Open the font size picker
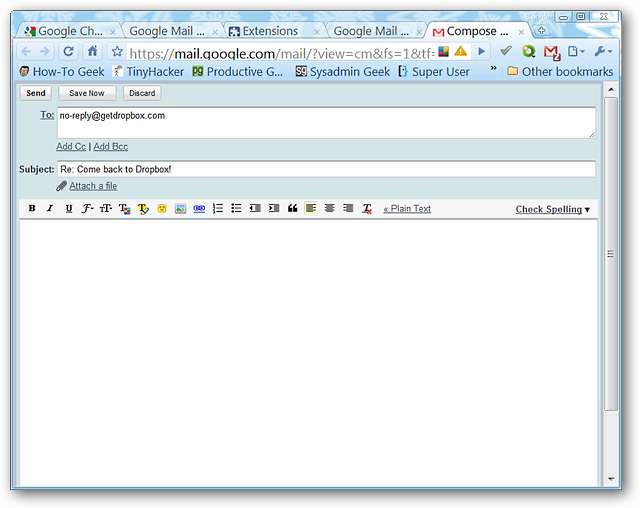The height and width of the screenshot is (508, 640). 106,209
